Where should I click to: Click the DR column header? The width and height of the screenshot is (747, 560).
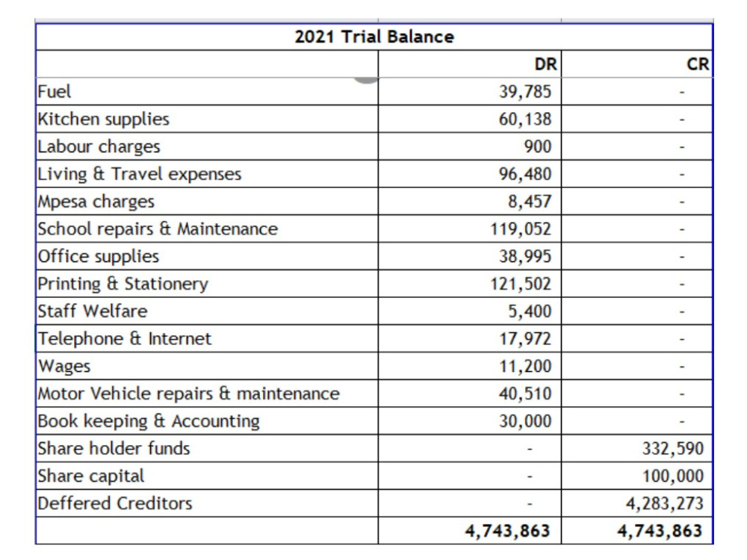(x=545, y=63)
